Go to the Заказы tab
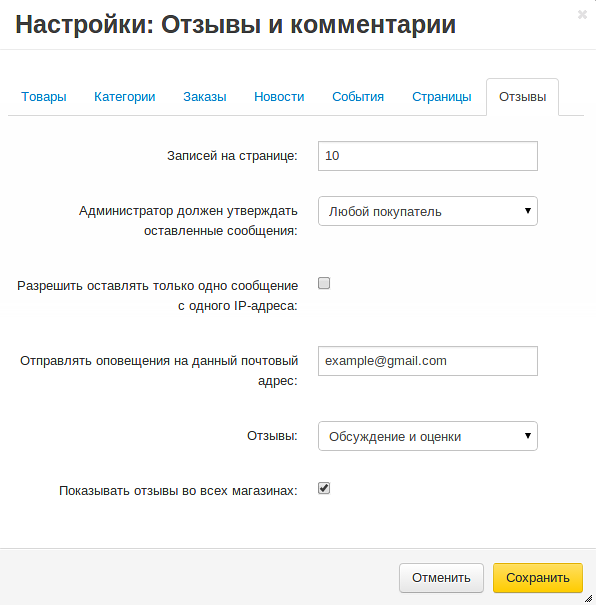 [204, 96]
